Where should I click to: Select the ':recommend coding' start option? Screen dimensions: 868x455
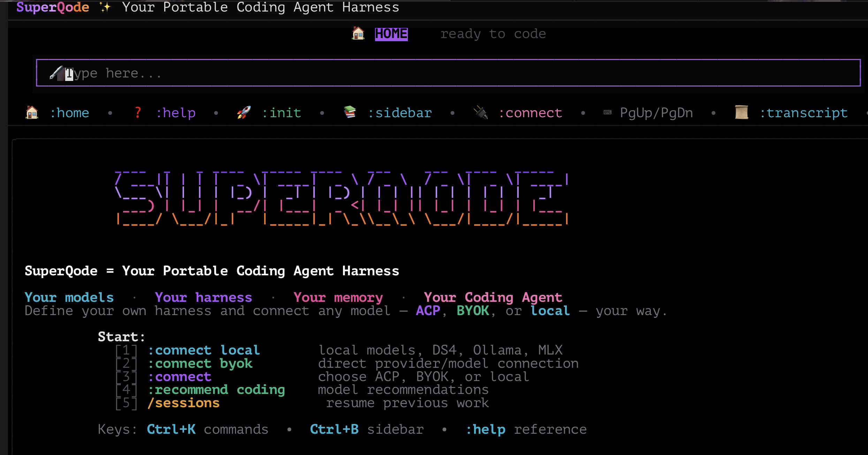click(216, 390)
